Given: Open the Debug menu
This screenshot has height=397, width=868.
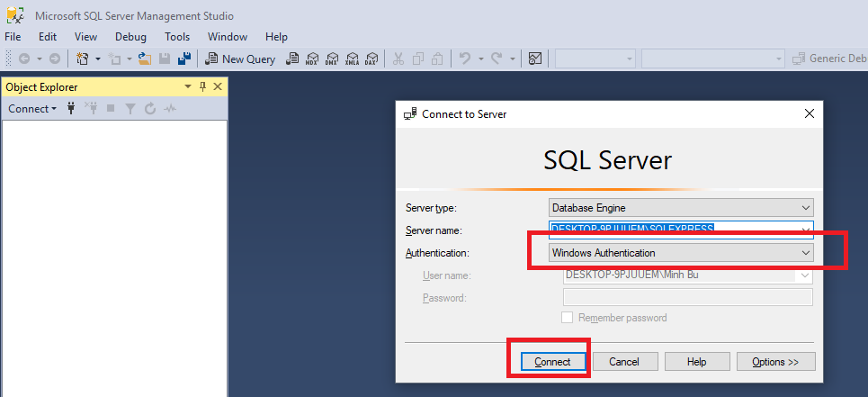Looking at the screenshot, I should [x=130, y=37].
